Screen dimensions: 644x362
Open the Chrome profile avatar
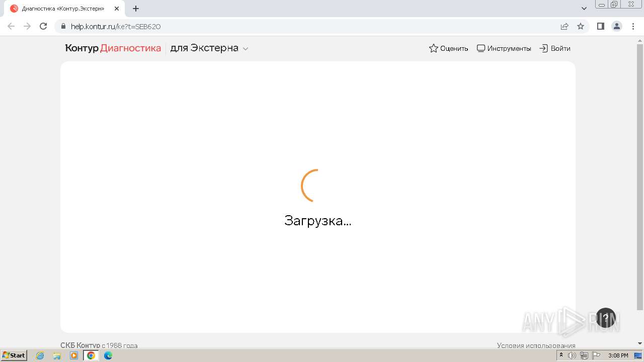[617, 26]
